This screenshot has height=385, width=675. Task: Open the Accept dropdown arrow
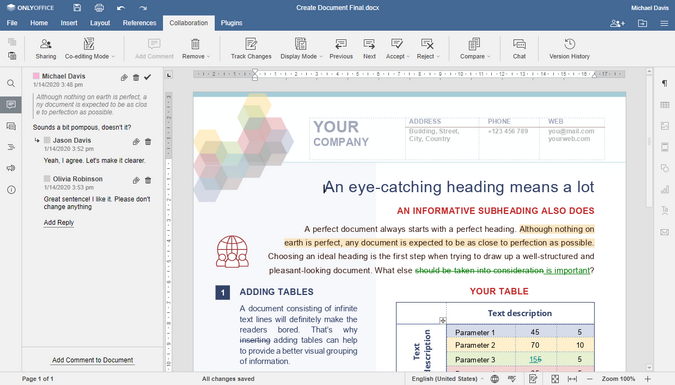click(407, 56)
